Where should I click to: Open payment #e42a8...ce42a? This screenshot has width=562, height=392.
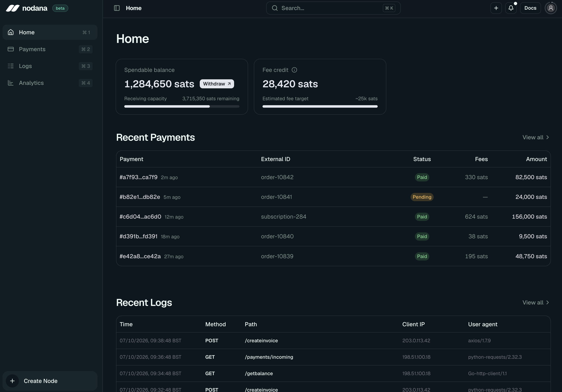tap(140, 256)
